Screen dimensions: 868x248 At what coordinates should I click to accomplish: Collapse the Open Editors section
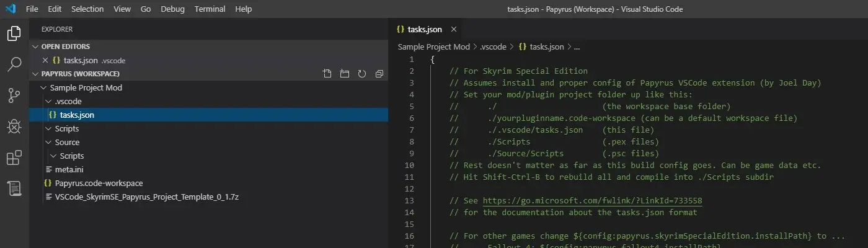coord(36,46)
